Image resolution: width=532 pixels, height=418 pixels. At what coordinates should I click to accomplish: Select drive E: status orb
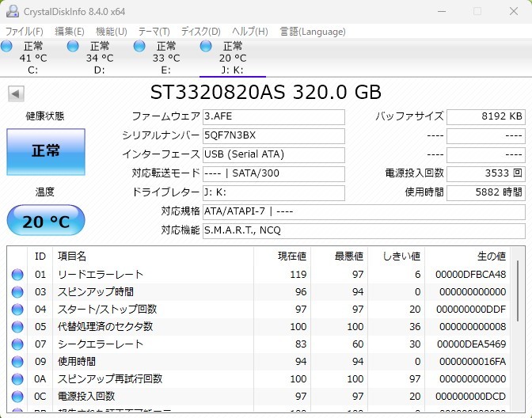[x=140, y=47]
